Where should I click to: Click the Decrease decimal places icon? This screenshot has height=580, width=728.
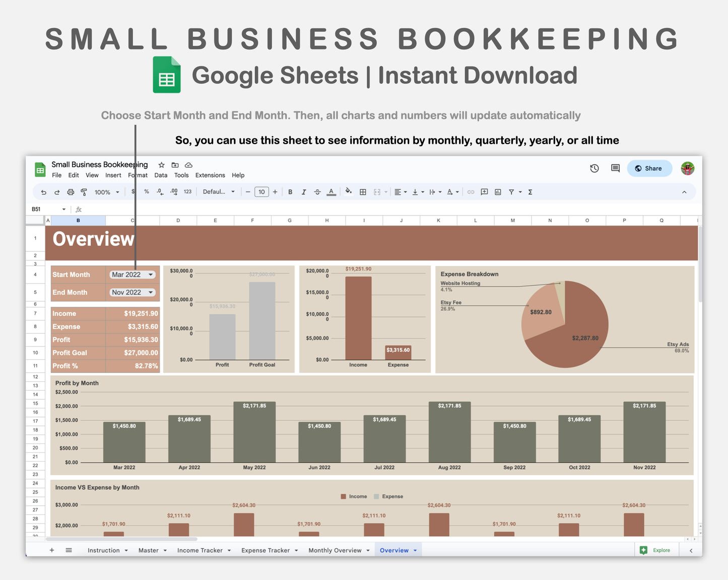point(160,192)
